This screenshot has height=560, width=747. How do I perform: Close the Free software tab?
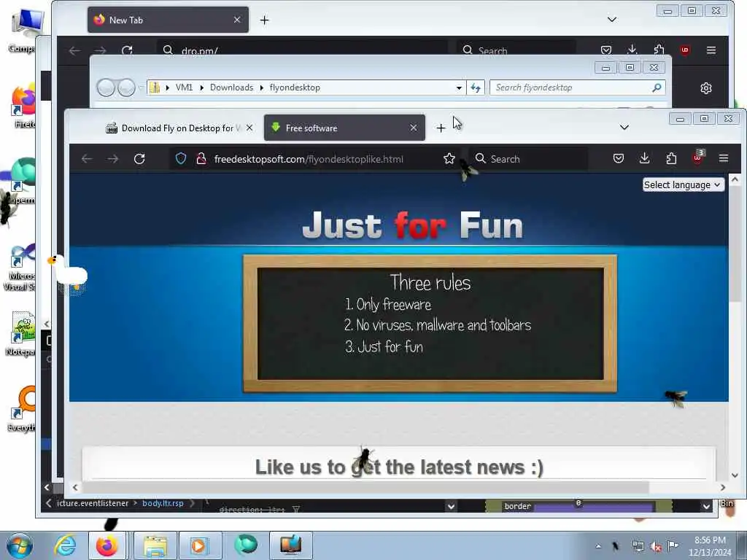[x=413, y=128]
